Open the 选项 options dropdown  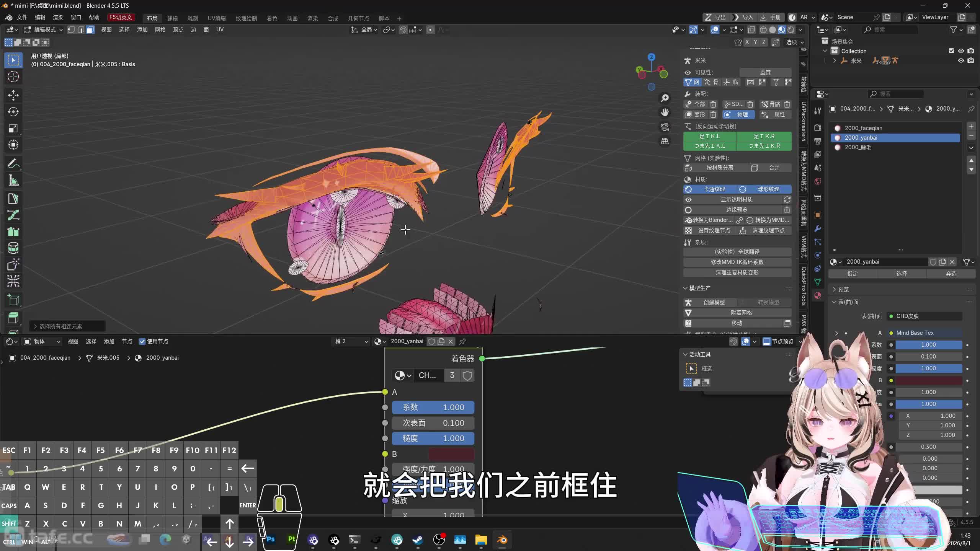(795, 42)
